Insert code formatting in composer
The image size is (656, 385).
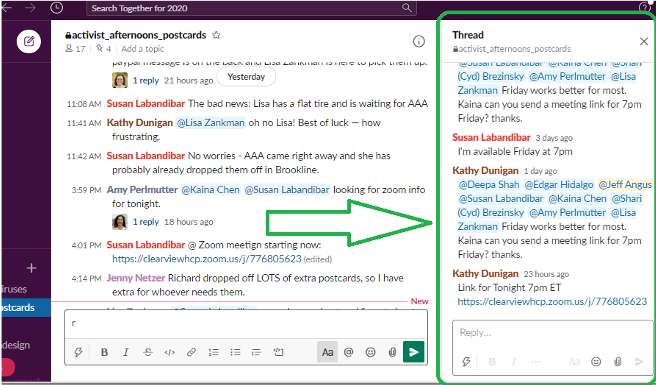pyautogui.click(x=169, y=352)
